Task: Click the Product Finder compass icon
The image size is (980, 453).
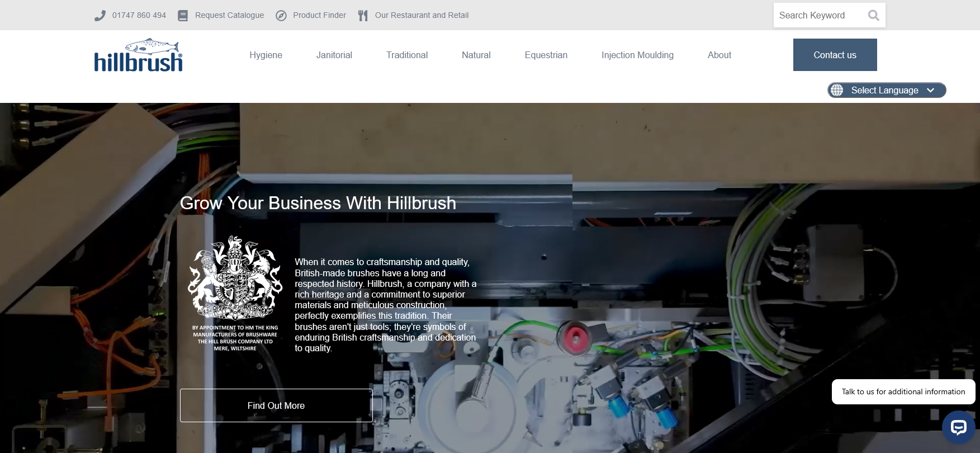Action: [281, 16]
